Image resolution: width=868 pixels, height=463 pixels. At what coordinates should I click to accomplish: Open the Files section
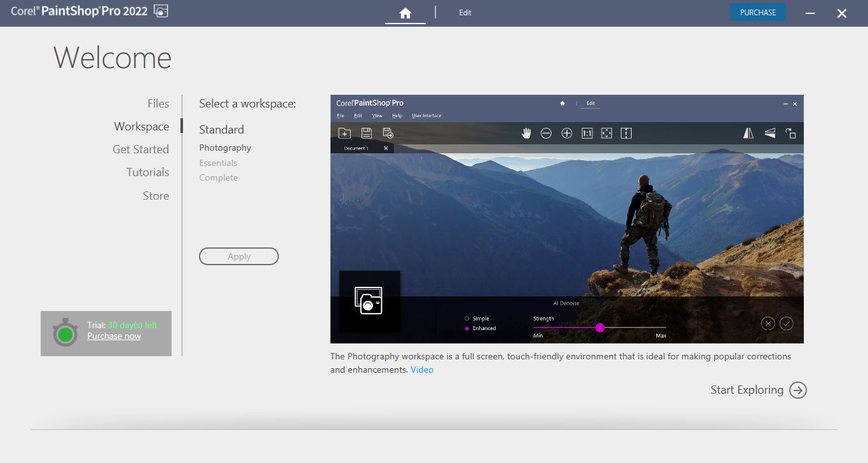coord(158,104)
